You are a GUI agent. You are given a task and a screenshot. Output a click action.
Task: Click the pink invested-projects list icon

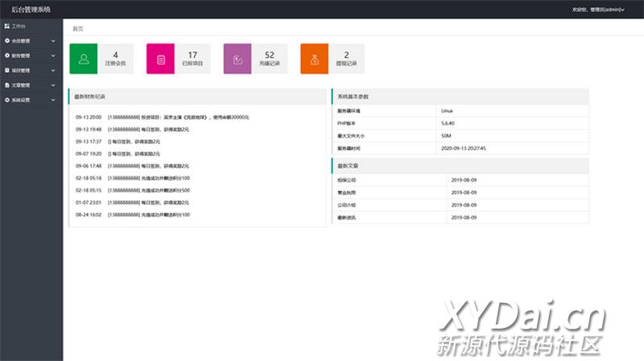(x=160, y=59)
